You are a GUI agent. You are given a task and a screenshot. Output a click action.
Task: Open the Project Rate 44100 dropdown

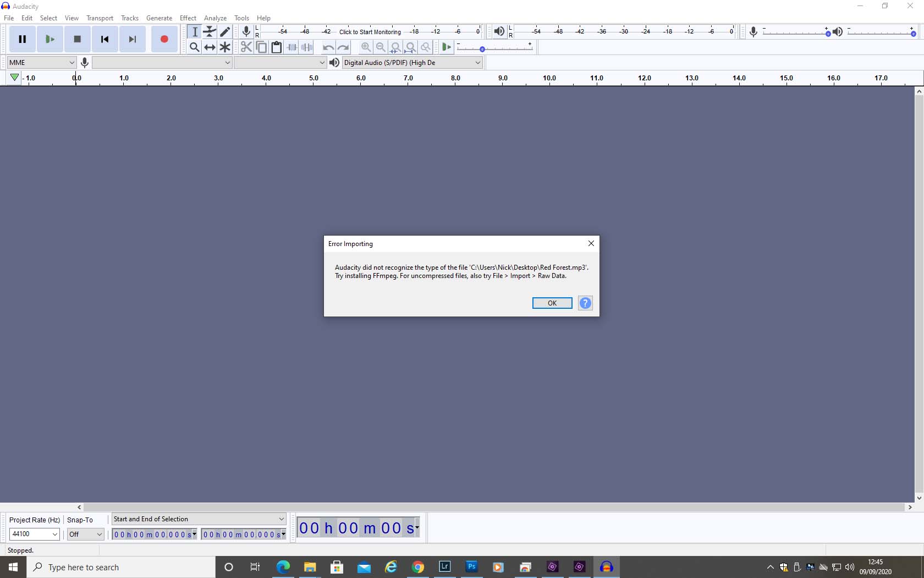coord(34,534)
